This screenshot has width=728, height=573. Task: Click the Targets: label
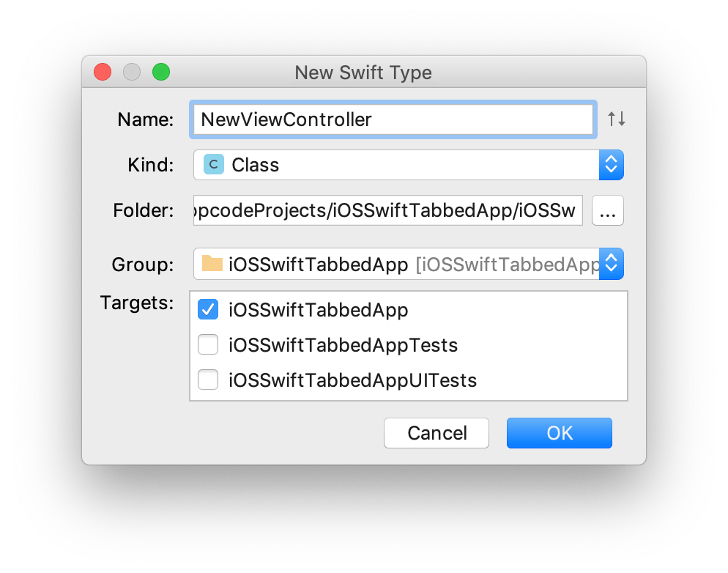click(x=137, y=303)
